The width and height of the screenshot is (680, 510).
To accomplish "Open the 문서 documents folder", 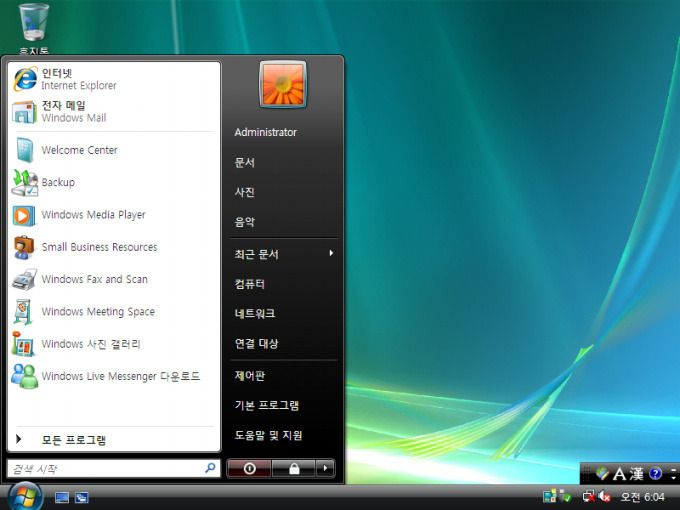I will tap(245, 163).
